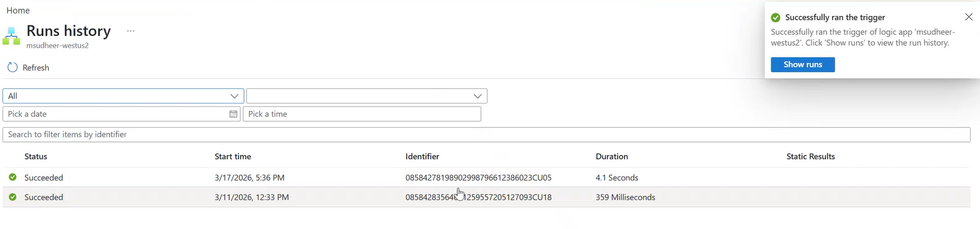Click the Refresh circular arrow icon
The width and height of the screenshot is (980, 229).
pyautogui.click(x=12, y=67)
